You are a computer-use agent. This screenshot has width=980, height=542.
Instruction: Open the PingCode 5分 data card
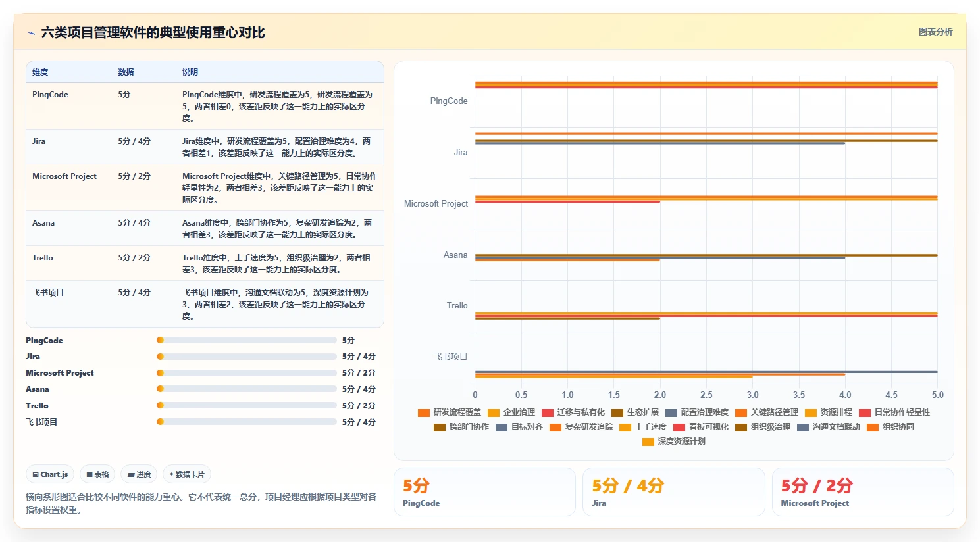coord(484,492)
